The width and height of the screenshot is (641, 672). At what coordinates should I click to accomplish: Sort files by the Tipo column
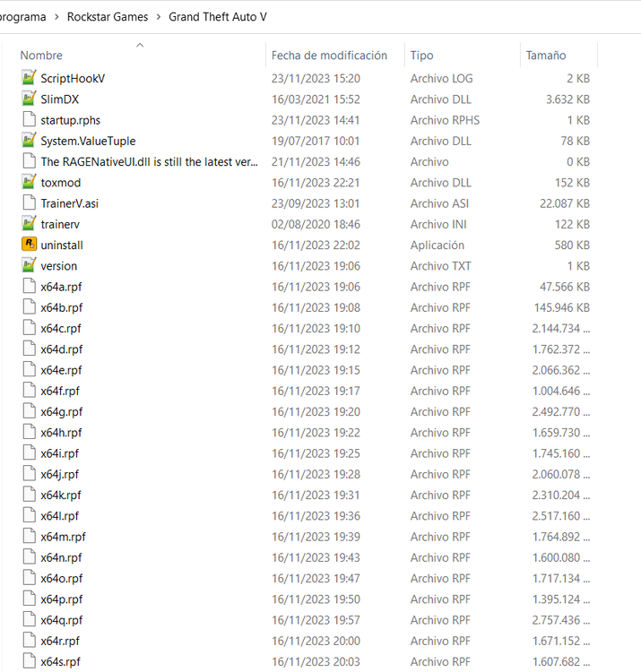pos(422,56)
